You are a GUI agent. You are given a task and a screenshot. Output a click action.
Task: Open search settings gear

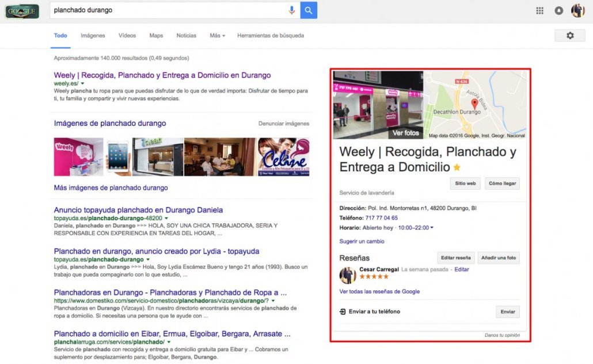click(x=570, y=36)
